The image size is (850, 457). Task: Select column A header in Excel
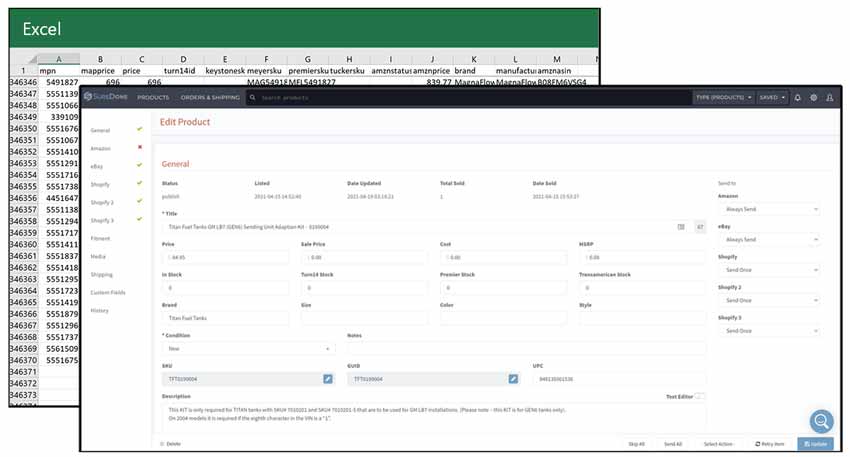pos(59,59)
